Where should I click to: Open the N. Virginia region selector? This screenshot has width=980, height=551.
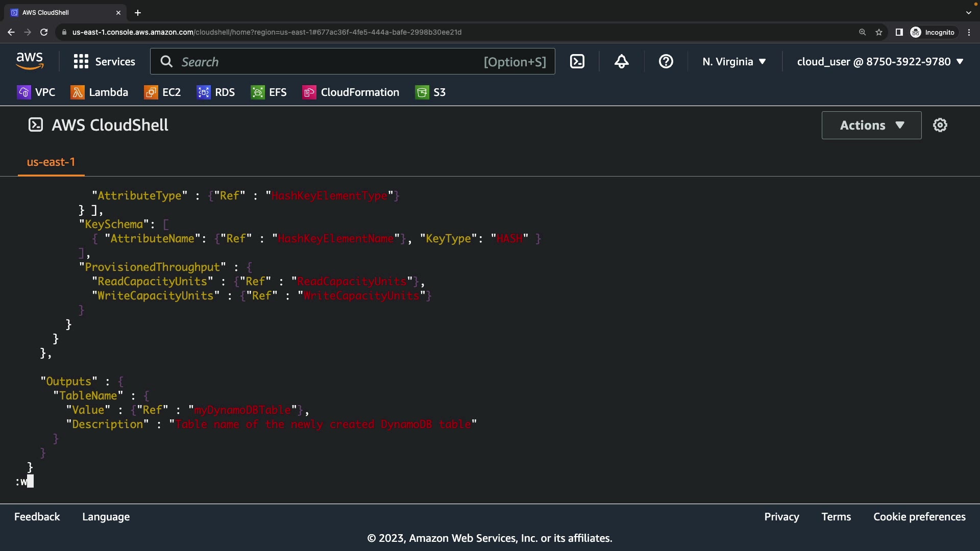734,62
